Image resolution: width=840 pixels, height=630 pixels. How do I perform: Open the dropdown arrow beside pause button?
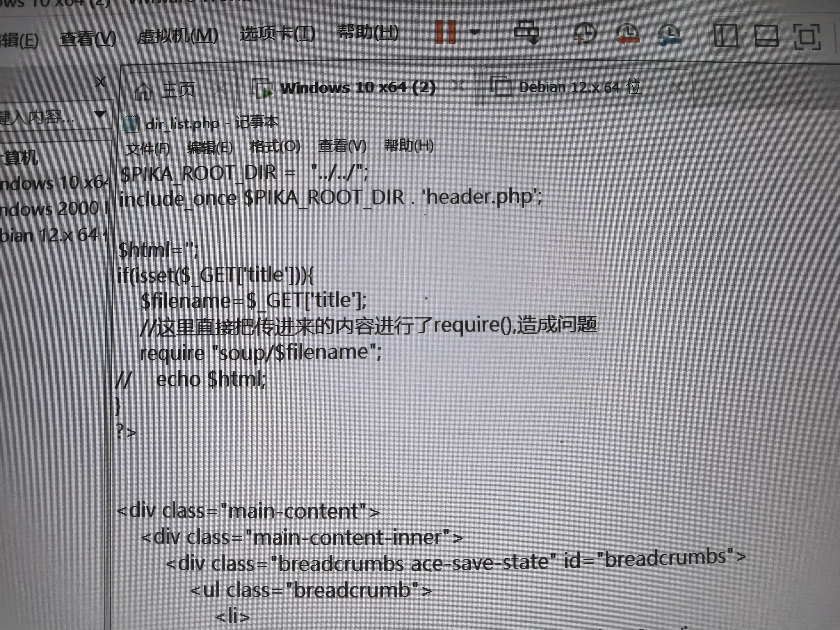475,32
